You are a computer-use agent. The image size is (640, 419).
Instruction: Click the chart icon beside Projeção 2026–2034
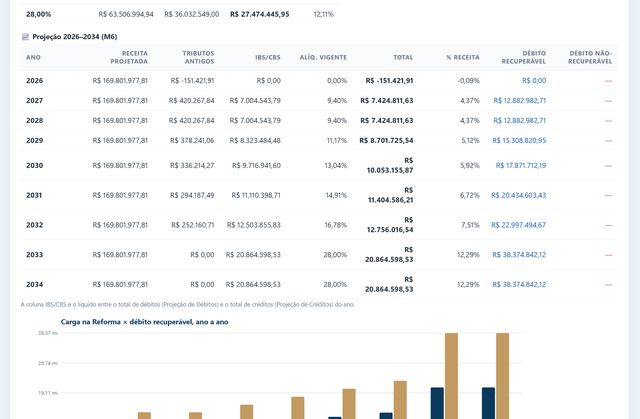[x=25, y=37]
